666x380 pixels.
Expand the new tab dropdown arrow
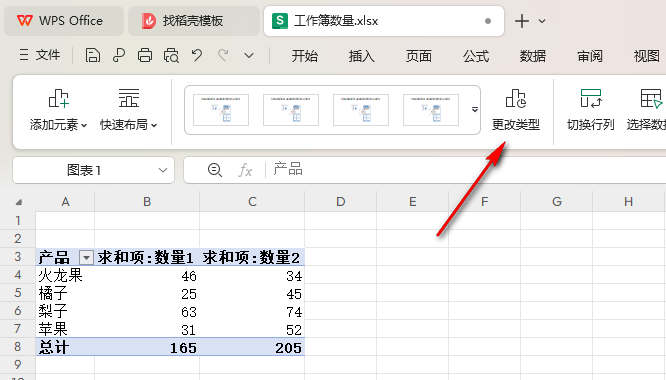[x=542, y=21]
